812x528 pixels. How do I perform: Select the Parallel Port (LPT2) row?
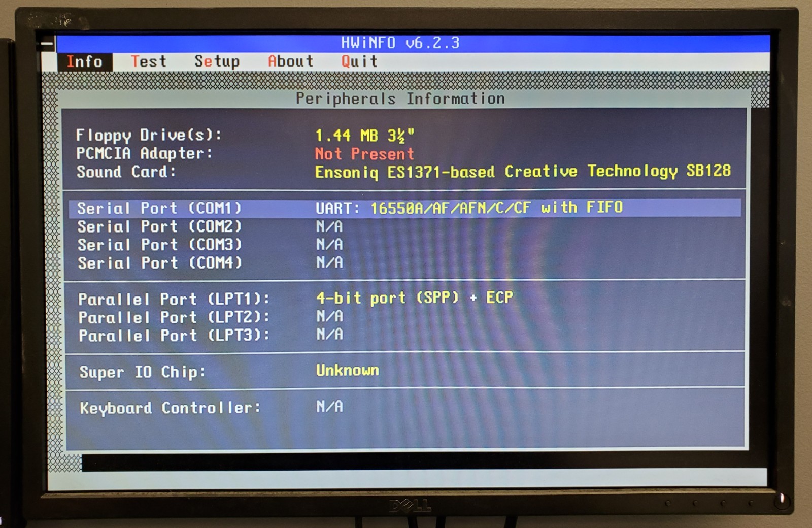pyautogui.click(x=404, y=317)
